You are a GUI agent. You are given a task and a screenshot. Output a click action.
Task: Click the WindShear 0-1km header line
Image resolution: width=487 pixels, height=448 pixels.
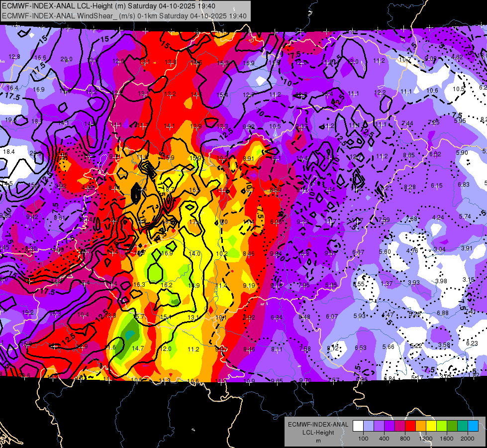click(124, 16)
